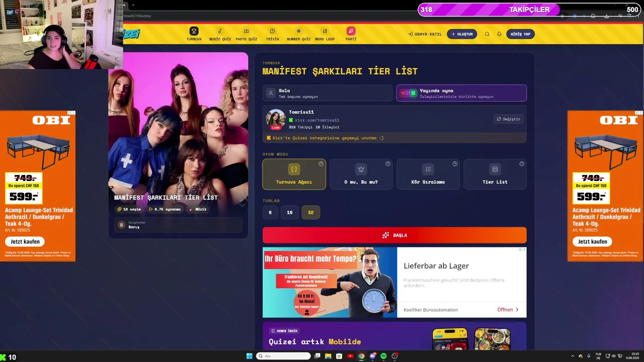Click the Windows Start button
The height and width of the screenshot is (362, 644).
249,356
